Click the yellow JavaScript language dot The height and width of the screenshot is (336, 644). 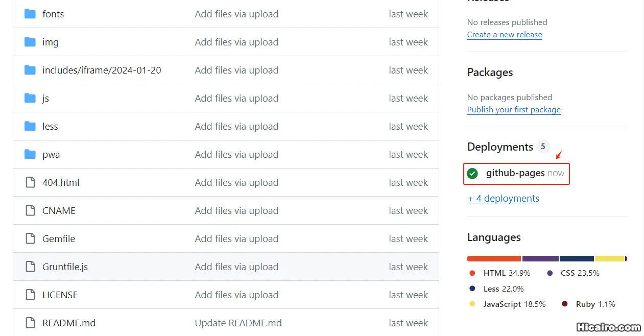pyautogui.click(x=472, y=304)
